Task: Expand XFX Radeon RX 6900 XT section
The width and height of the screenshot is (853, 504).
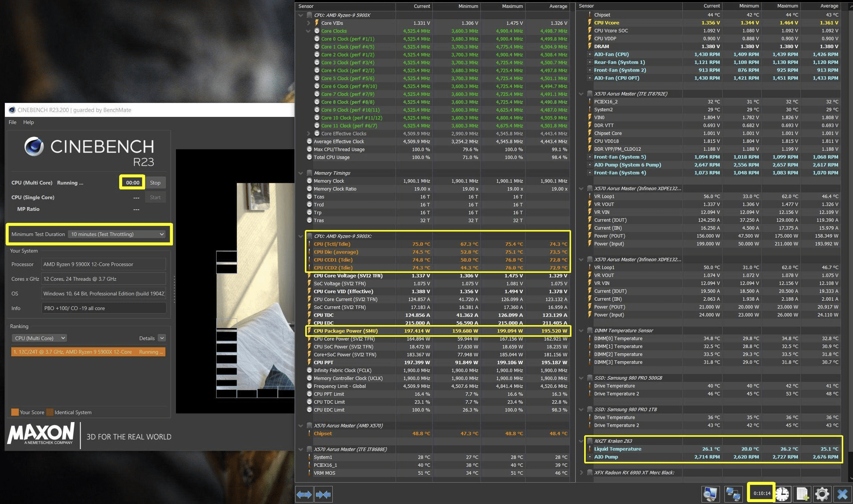Action: [582, 472]
